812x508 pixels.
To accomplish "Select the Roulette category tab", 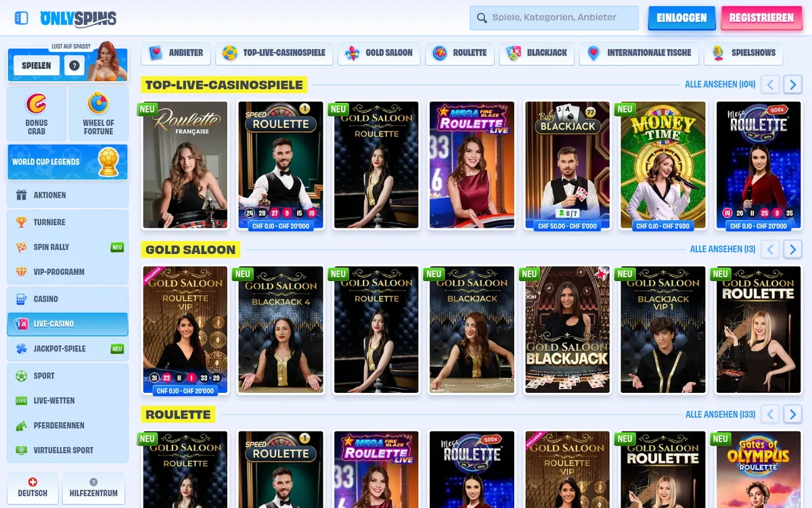I will click(x=460, y=53).
